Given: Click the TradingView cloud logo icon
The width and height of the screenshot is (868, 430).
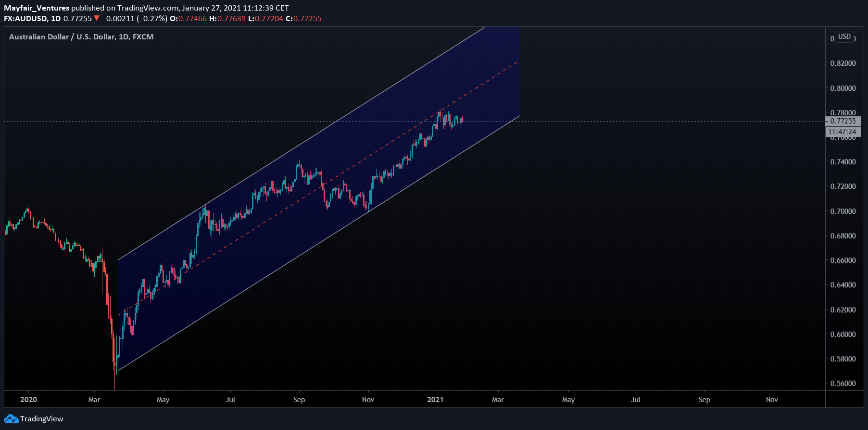Looking at the screenshot, I should (12, 419).
